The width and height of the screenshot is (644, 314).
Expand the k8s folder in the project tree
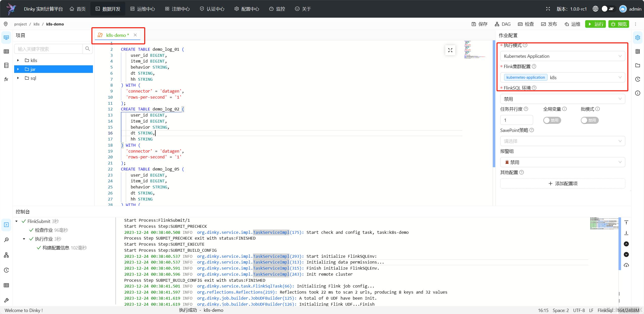18,61
